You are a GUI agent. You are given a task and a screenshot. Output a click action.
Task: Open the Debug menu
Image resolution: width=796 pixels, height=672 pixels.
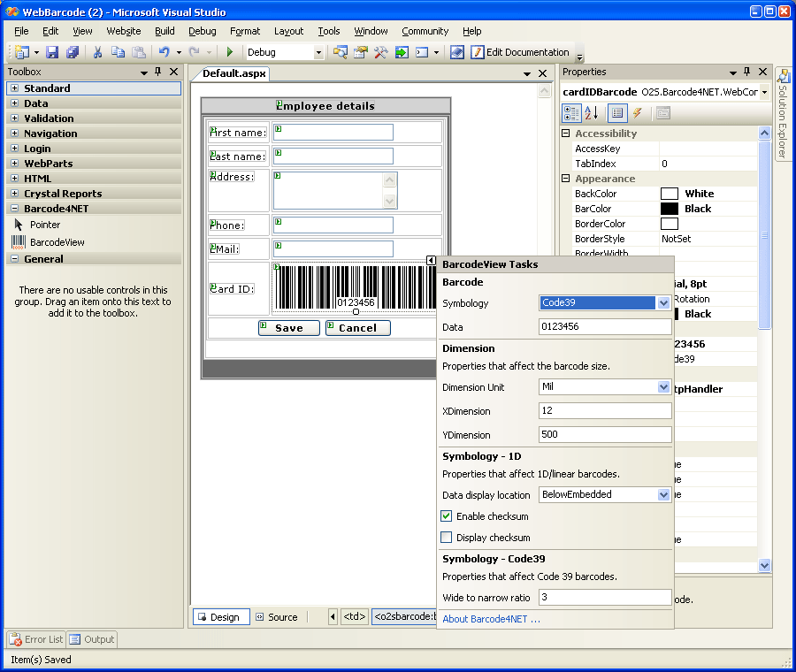[202, 31]
